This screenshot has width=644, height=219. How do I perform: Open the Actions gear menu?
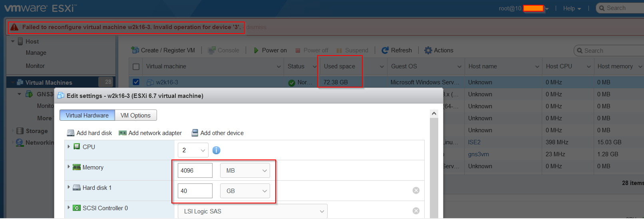(x=439, y=50)
